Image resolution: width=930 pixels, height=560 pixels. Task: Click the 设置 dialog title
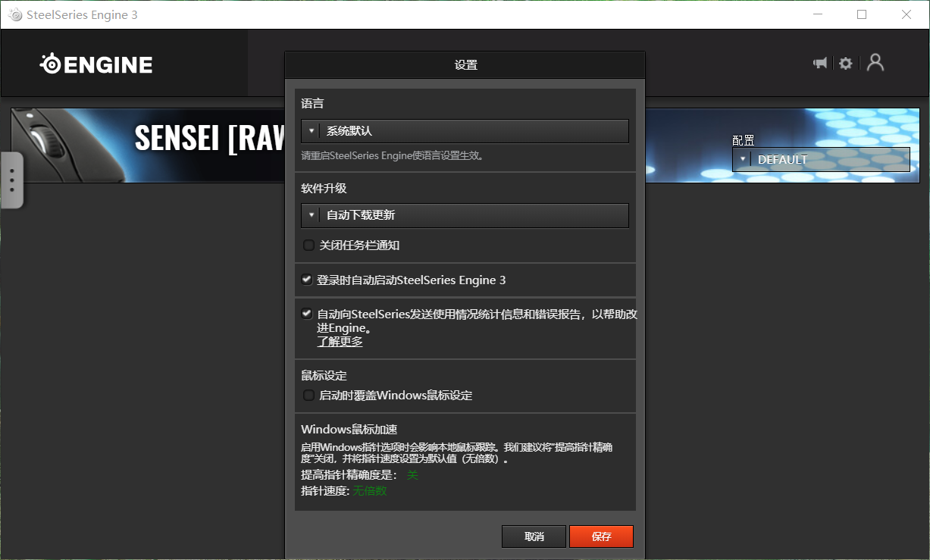[465, 65]
